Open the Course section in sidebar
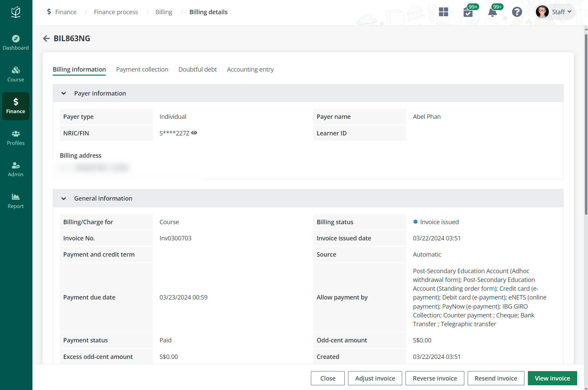The image size is (588, 390). (x=16, y=75)
